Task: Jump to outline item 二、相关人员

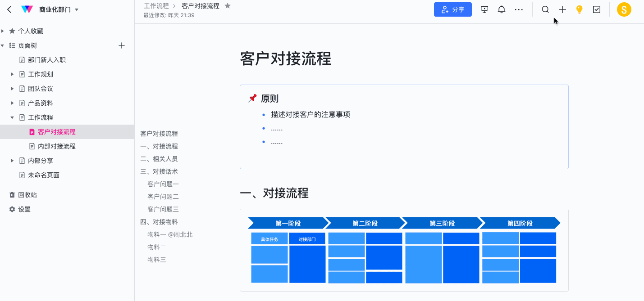Action: (159, 159)
